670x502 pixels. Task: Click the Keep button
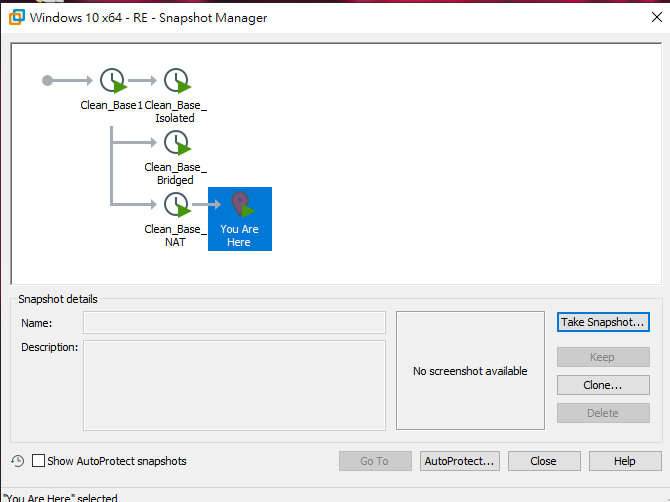pyautogui.click(x=603, y=357)
